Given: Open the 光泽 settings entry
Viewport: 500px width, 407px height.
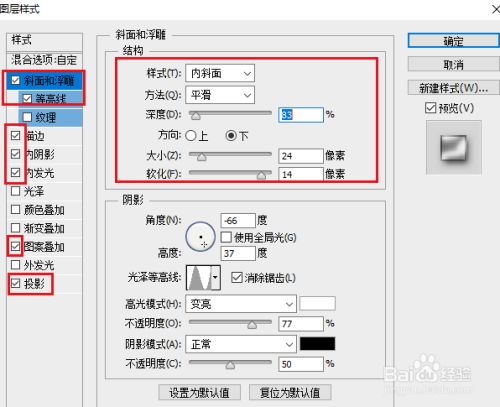Looking at the screenshot, I should point(34,191).
